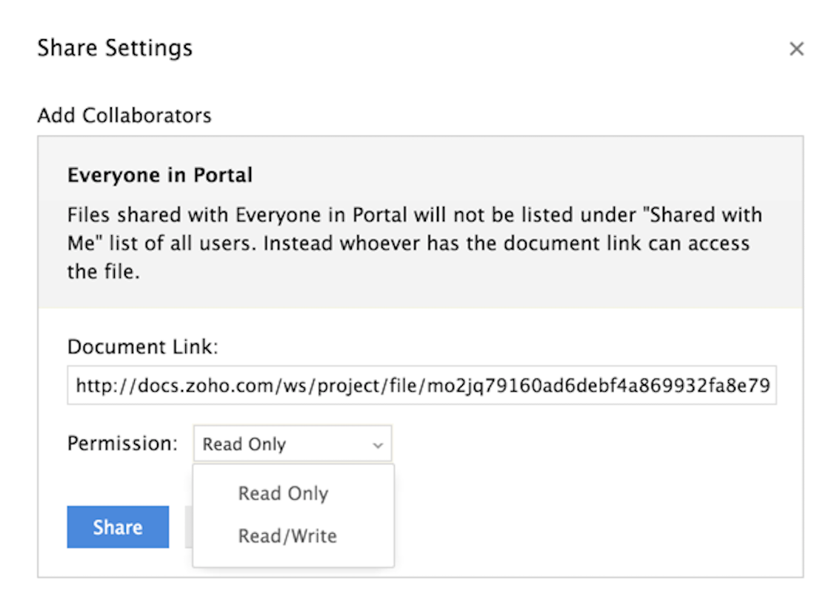Choose Read/Write from the permission list
This screenshot has width=840, height=616.
click(287, 536)
